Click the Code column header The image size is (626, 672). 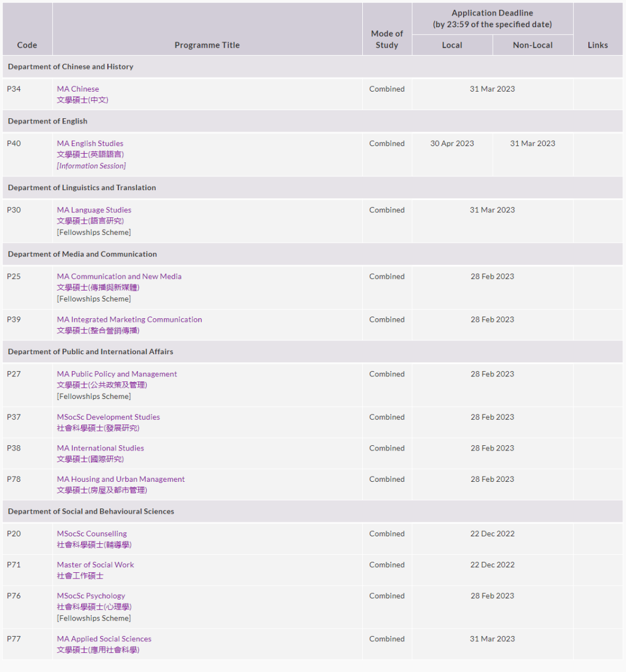pyautogui.click(x=27, y=45)
